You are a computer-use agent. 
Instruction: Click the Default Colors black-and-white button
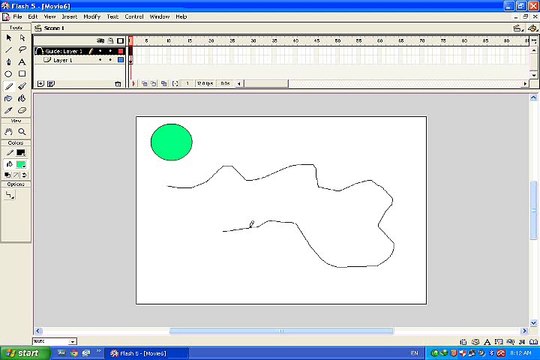pos(7,175)
